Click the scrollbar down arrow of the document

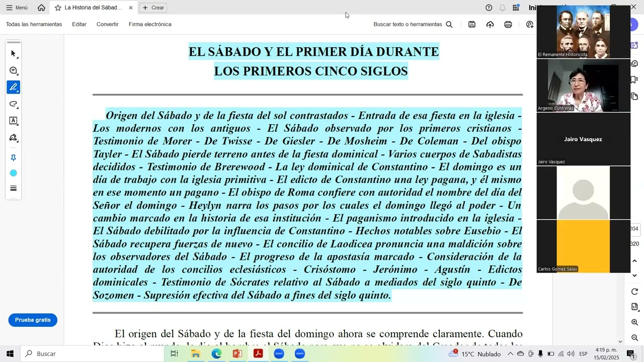[x=620, y=342]
